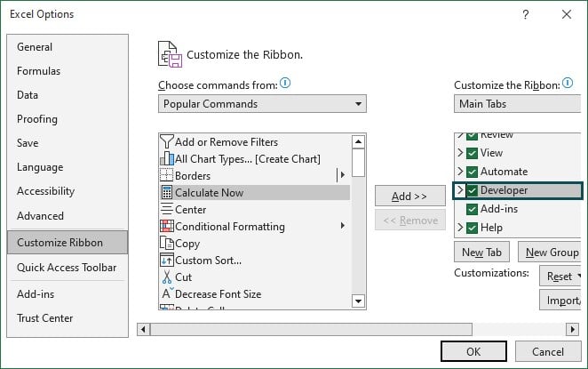Open the Formulas options category
588x369 pixels.
68,71
